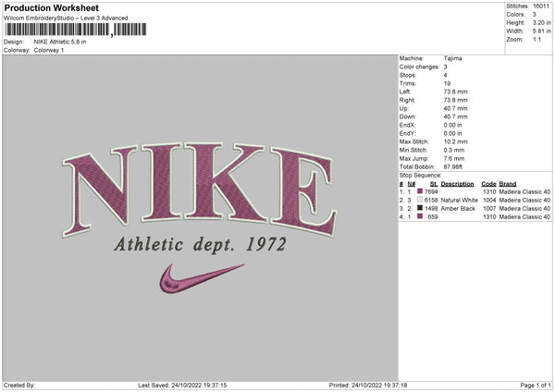Select the Width value 5.81 in
Image resolution: width=555 pixels, height=392 pixels.
click(x=541, y=31)
